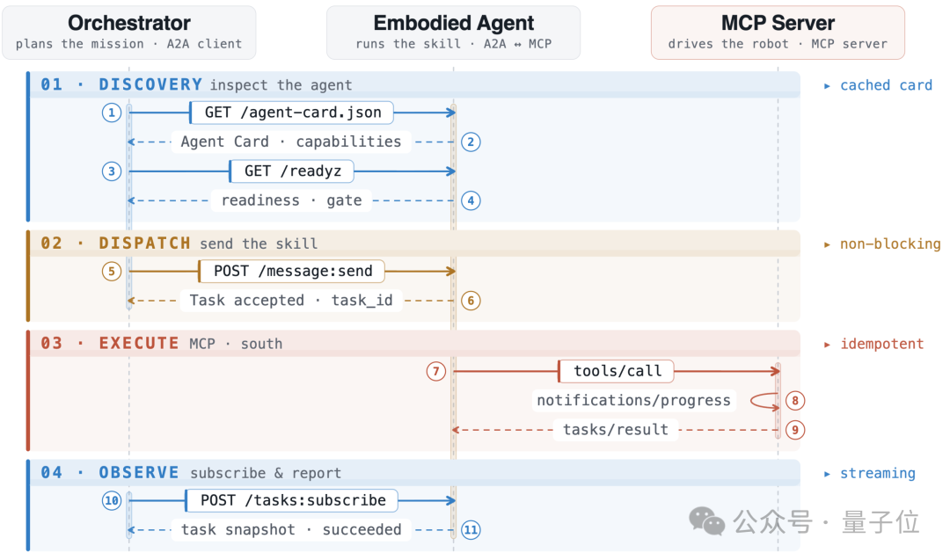Image resolution: width=950 pixels, height=560 pixels.
Task: Select the step 7 execute circle marker
Action: click(436, 371)
